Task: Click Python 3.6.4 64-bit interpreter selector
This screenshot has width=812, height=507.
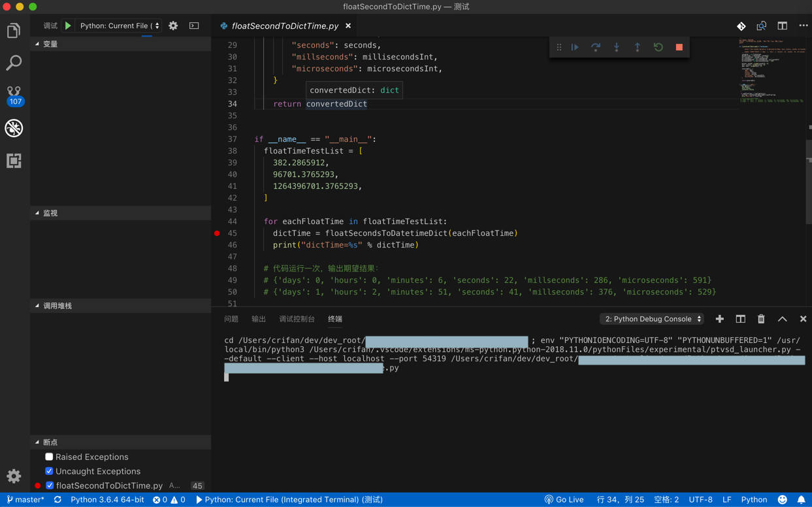Action: (107, 500)
